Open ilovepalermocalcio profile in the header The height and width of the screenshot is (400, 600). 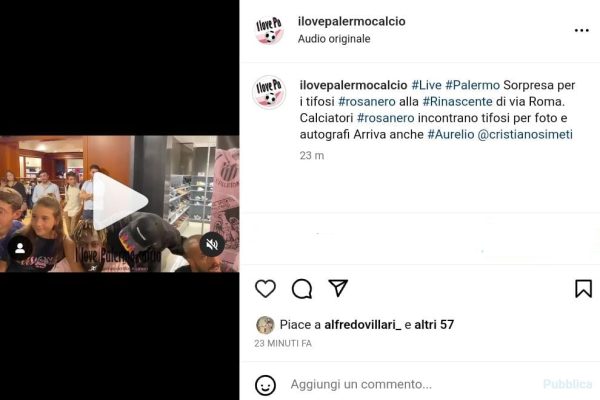tap(352, 21)
